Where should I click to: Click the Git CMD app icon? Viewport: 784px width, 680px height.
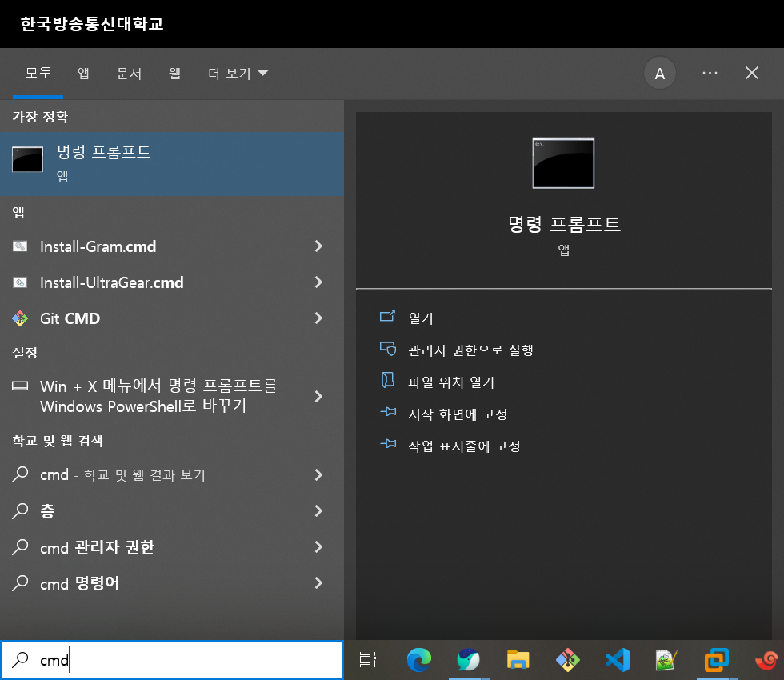[x=20, y=318]
